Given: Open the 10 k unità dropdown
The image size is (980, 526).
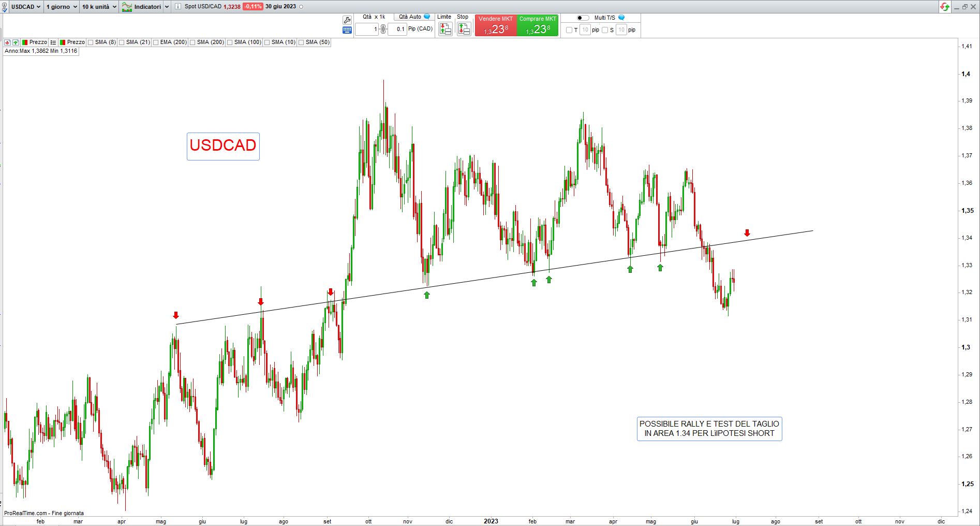Looking at the screenshot, I should click(x=99, y=7).
